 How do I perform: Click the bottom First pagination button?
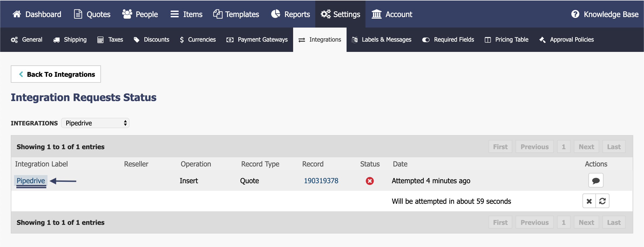pos(500,222)
